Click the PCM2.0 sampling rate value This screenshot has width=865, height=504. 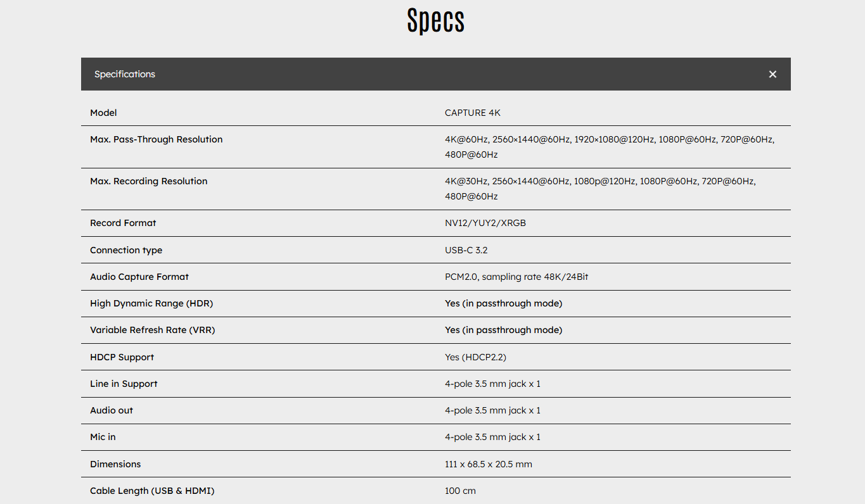click(x=516, y=277)
